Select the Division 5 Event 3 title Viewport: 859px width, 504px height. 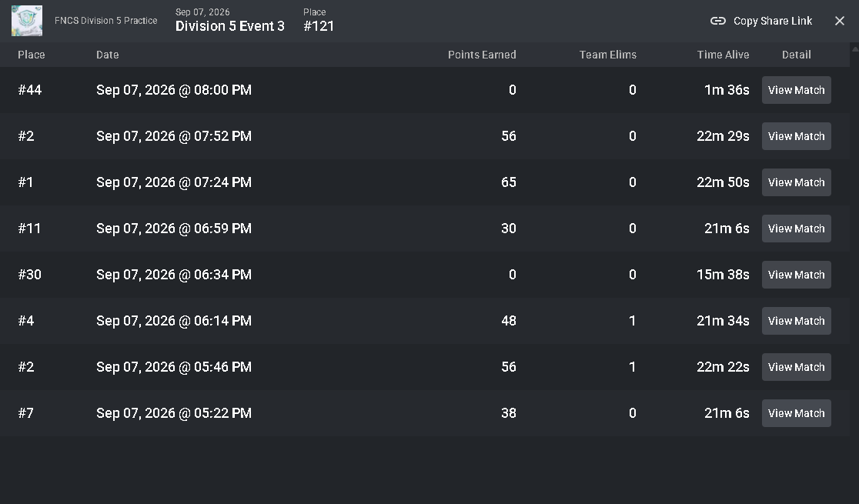230,26
